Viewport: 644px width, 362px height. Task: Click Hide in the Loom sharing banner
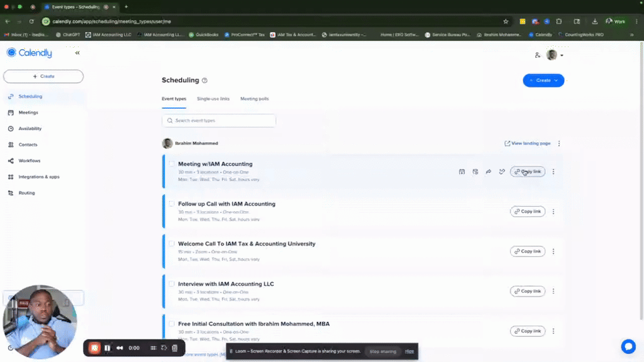tap(409, 351)
